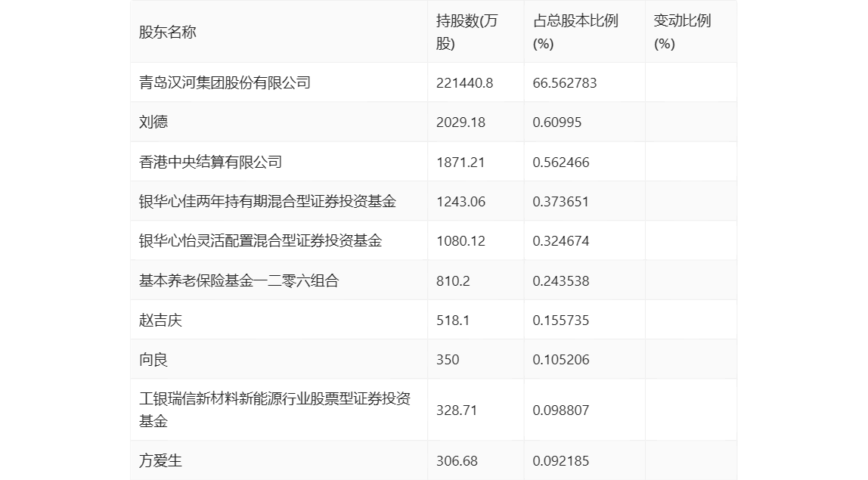Screen dimensions: 868x480
Task: Select 基本养老保险基金一二零六组合 shareholder
Action: (x=239, y=280)
